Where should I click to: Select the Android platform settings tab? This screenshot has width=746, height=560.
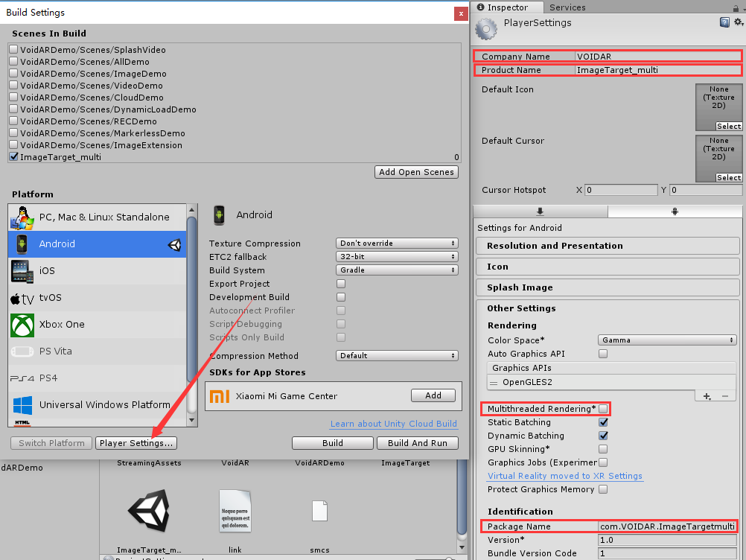tap(675, 211)
